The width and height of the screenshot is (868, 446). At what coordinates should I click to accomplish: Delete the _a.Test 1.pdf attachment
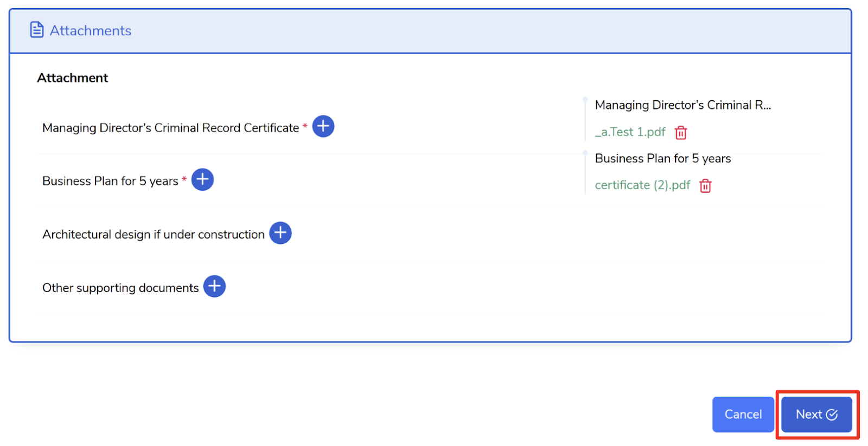coord(681,132)
